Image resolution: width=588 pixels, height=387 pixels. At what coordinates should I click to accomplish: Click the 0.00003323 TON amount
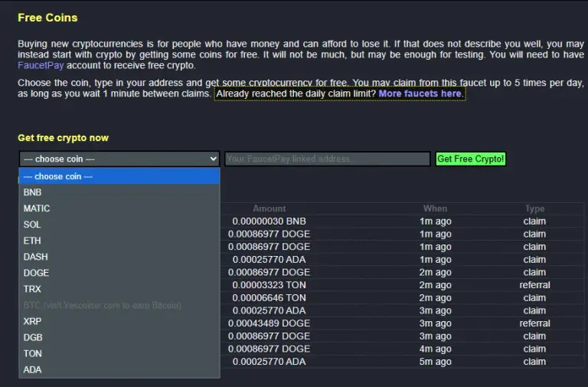[x=269, y=285]
